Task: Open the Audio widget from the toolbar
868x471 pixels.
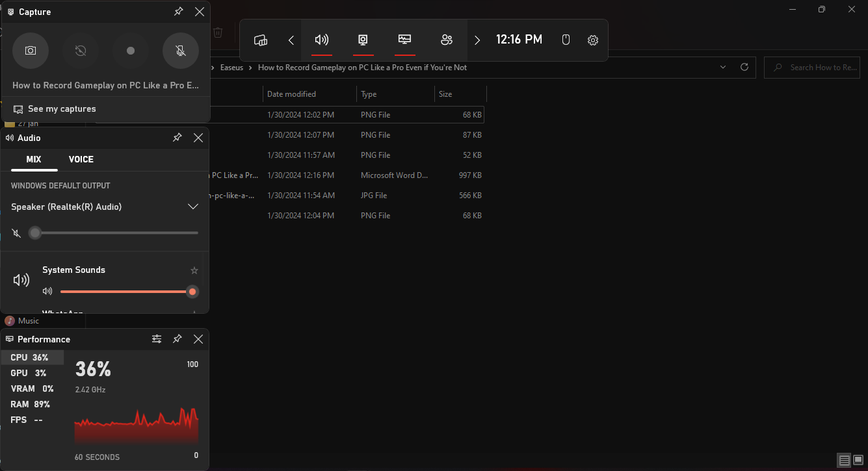Action: pyautogui.click(x=321, y=39)
